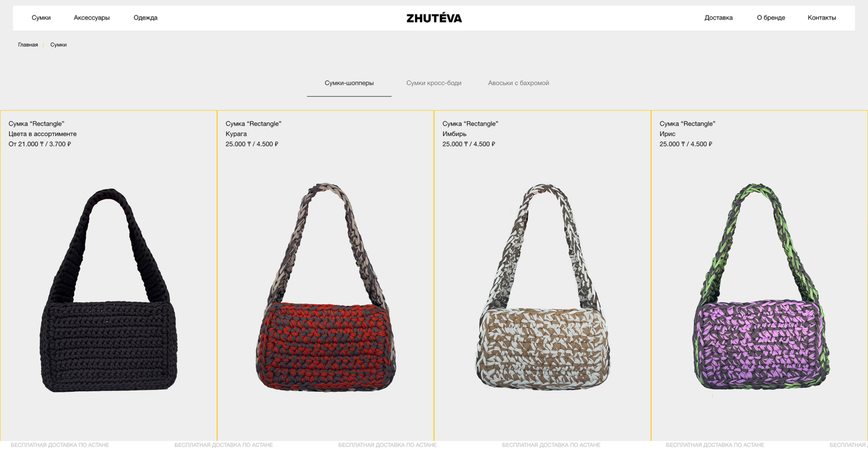Open the Контакты page

(x=822, y=18)
